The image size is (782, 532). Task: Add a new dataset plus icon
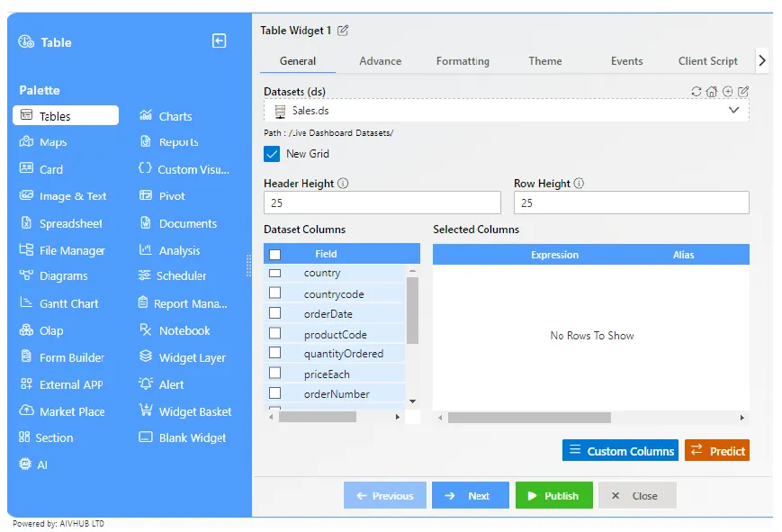click(x=728, y=91)
